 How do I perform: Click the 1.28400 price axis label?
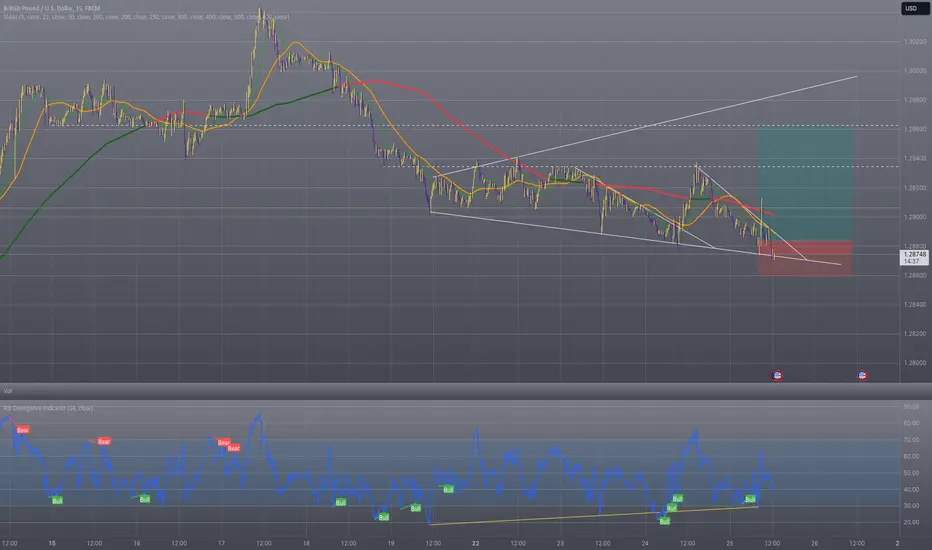coord(914,304)
